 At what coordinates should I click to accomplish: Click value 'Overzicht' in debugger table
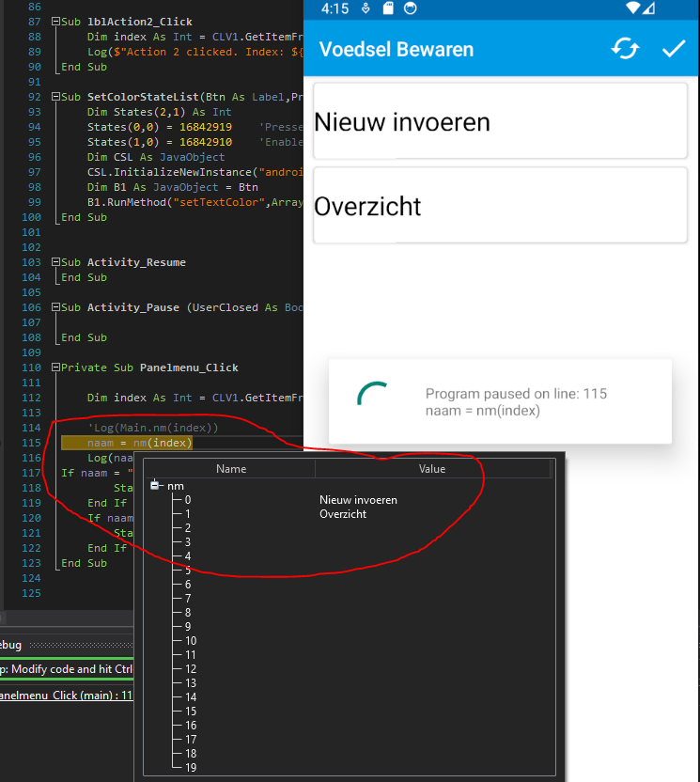click(x=343, y=514)
